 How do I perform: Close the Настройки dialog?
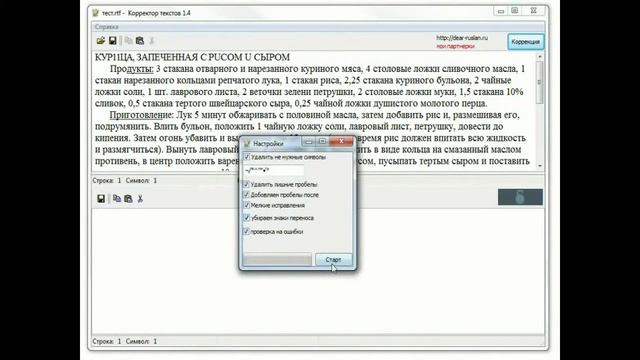pyautogui.click(x=341, y=141)
